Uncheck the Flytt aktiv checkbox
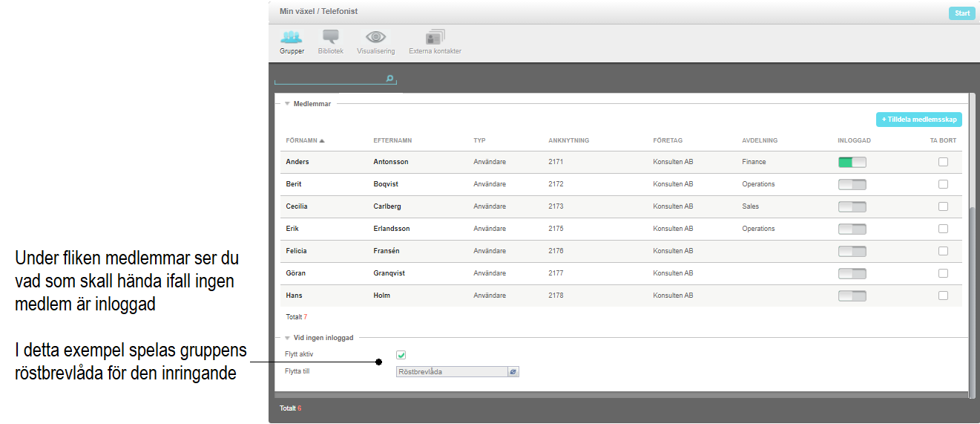The width and height of the screenshot is (980, 424). (401, 355)
